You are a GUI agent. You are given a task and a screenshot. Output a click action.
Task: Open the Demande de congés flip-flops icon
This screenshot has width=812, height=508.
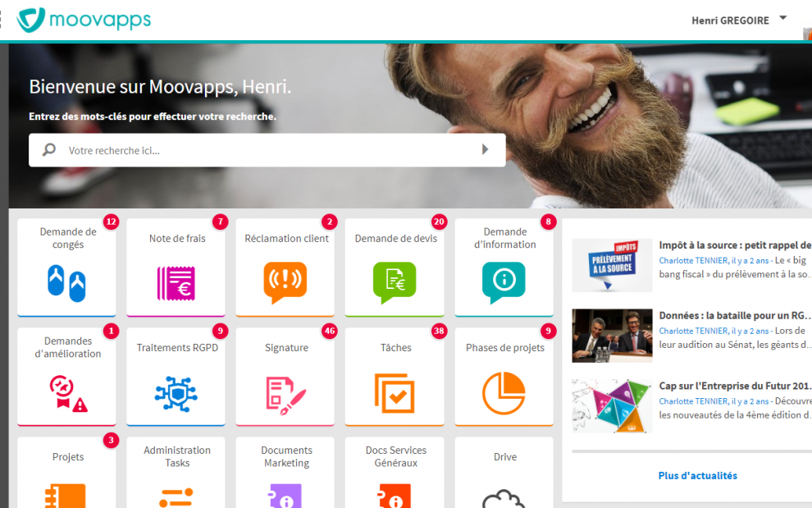66,281
